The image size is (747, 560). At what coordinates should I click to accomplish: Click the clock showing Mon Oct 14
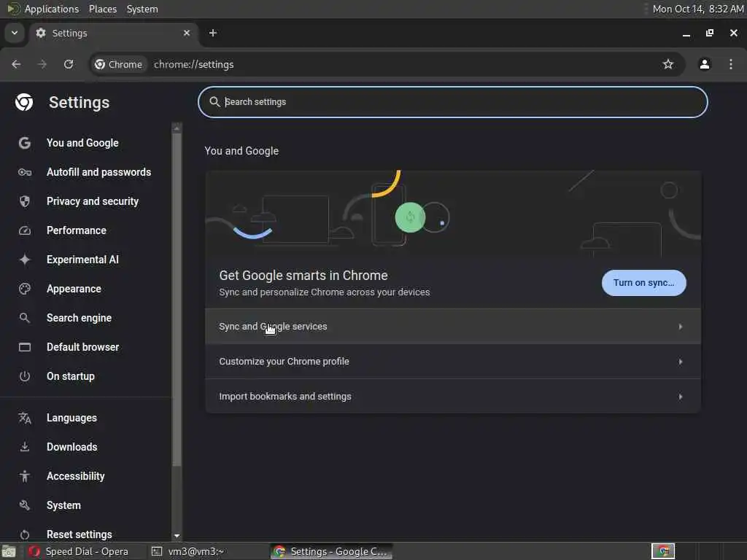(x=698, y=9)
